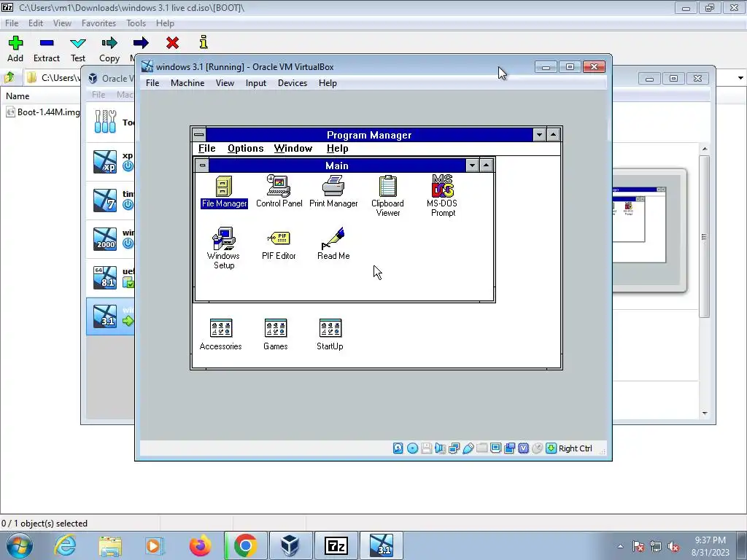Select the Clipboard Viewer icon
The width and height of the screenshot is (747, 560).
pos(387,195)
